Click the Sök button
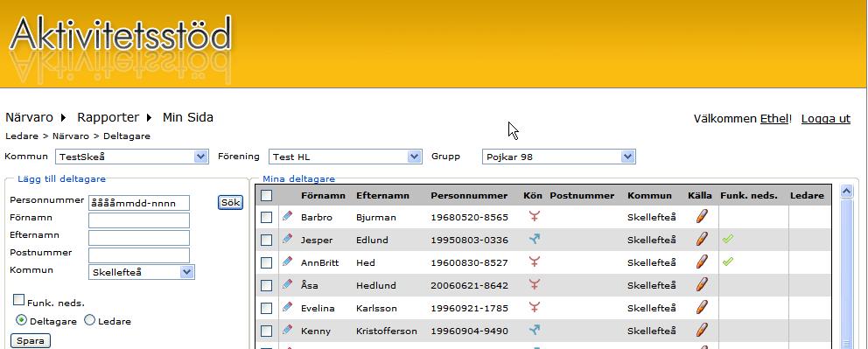868x349 pixels. (x=230, y=202)
